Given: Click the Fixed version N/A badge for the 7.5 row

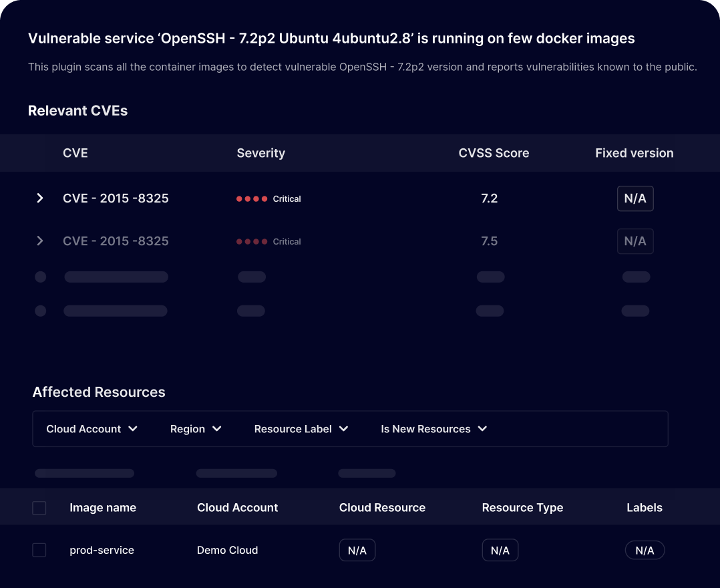Looking at the screenshot, I should coord(635,241).
